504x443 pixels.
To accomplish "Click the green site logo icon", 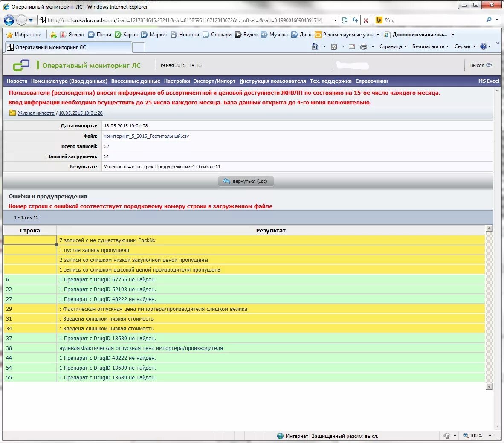I will point(21,65).
